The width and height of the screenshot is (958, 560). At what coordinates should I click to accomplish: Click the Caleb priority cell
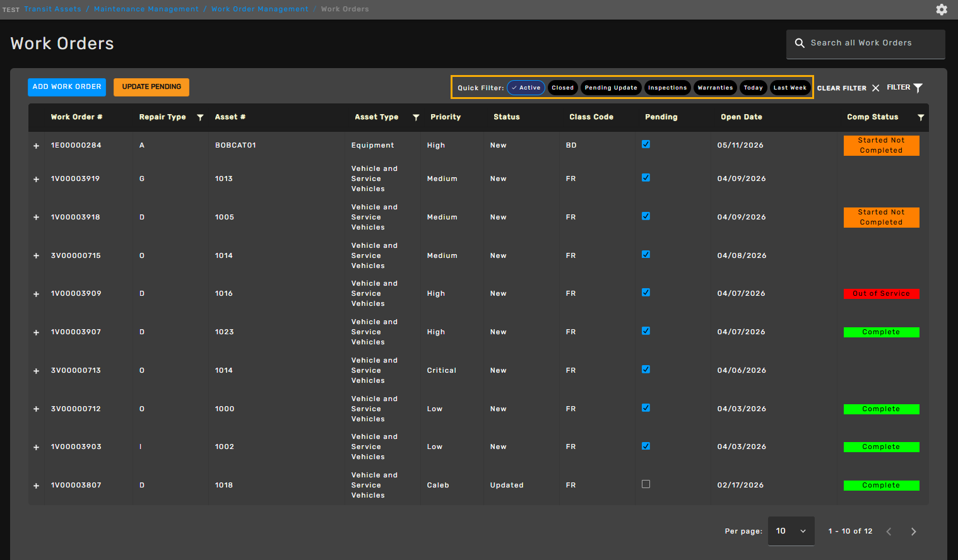pos(438,486)
